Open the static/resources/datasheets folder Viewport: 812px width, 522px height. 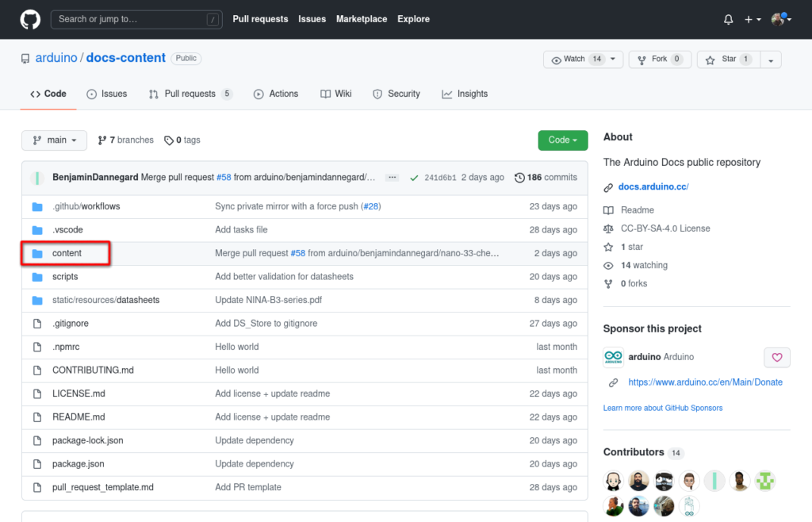pos(105,300)
